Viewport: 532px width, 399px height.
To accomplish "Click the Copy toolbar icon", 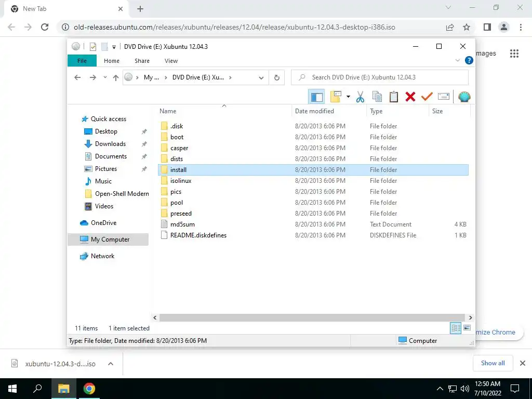I will click(x=377, y=97).
